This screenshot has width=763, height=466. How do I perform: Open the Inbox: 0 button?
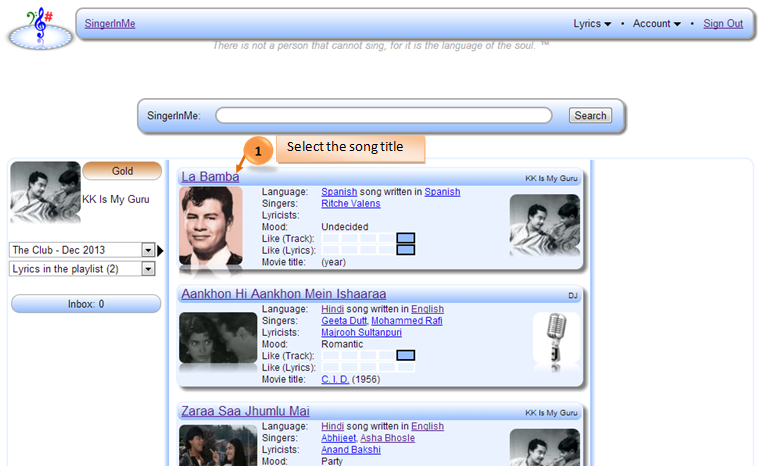coord(86,304)
